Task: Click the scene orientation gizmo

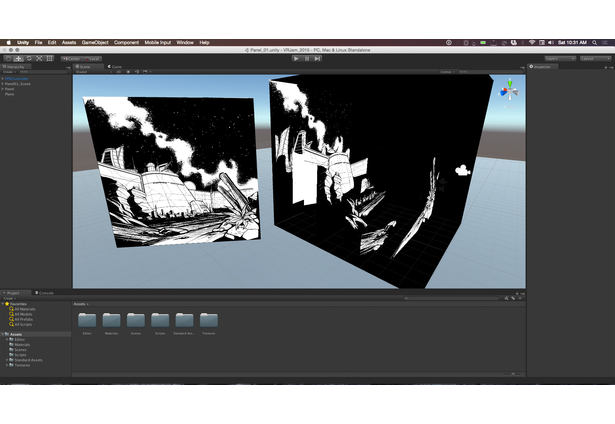Action: click(509, 92)
